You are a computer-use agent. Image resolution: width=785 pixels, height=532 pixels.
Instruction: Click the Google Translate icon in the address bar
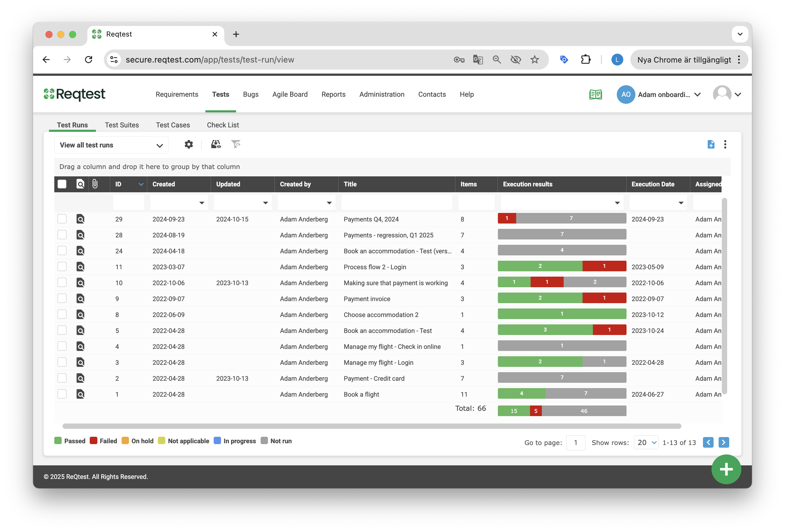pos(477,60)
